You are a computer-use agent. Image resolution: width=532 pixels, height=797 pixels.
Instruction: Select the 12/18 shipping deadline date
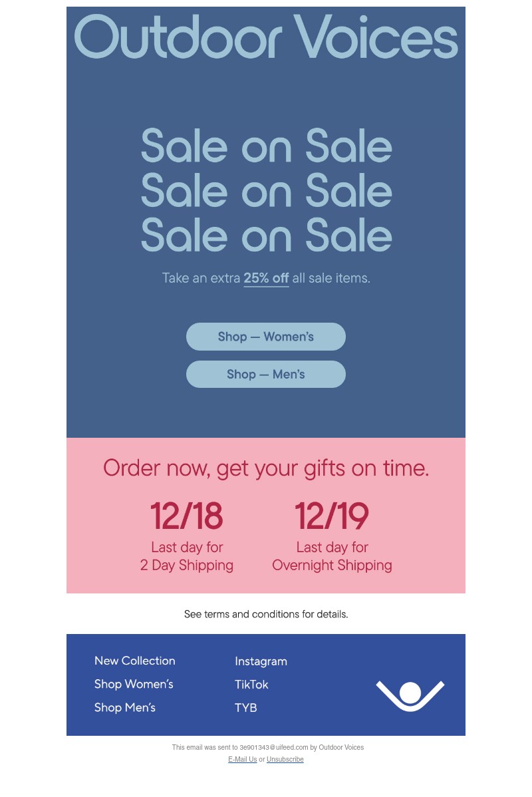pos(186,516)
